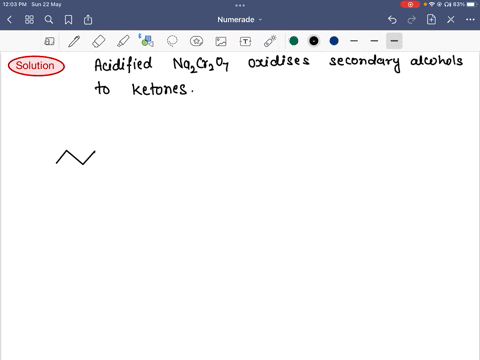Screen dimensions: 480x360
Task: Select the Text box tool
Action: [245, 41]
